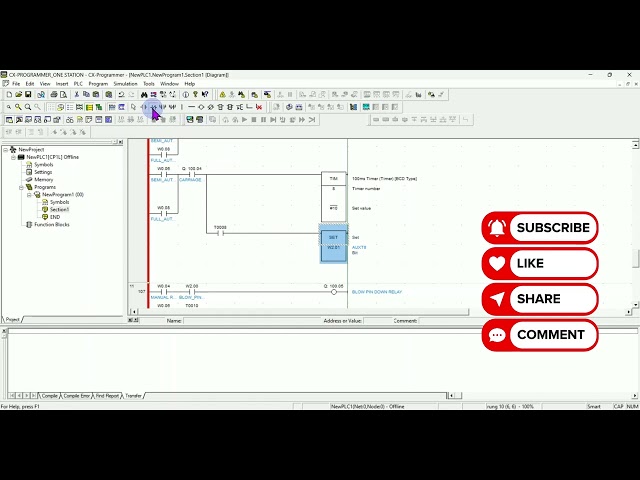
Task: Select Section1 in project tree
Action: tap(59, 209)
